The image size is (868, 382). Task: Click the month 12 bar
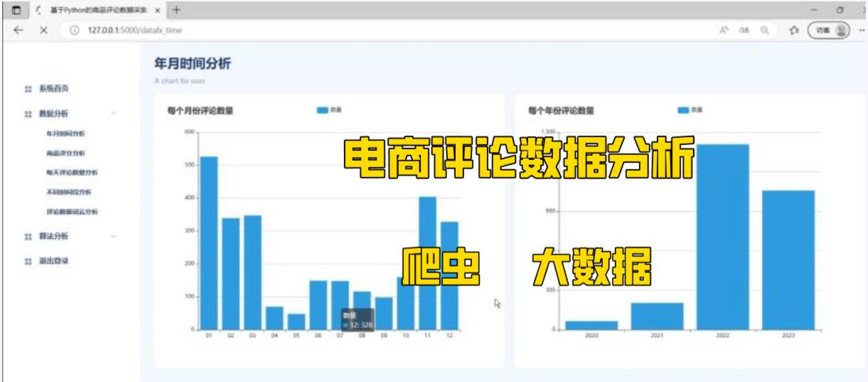tap(449, 276)
